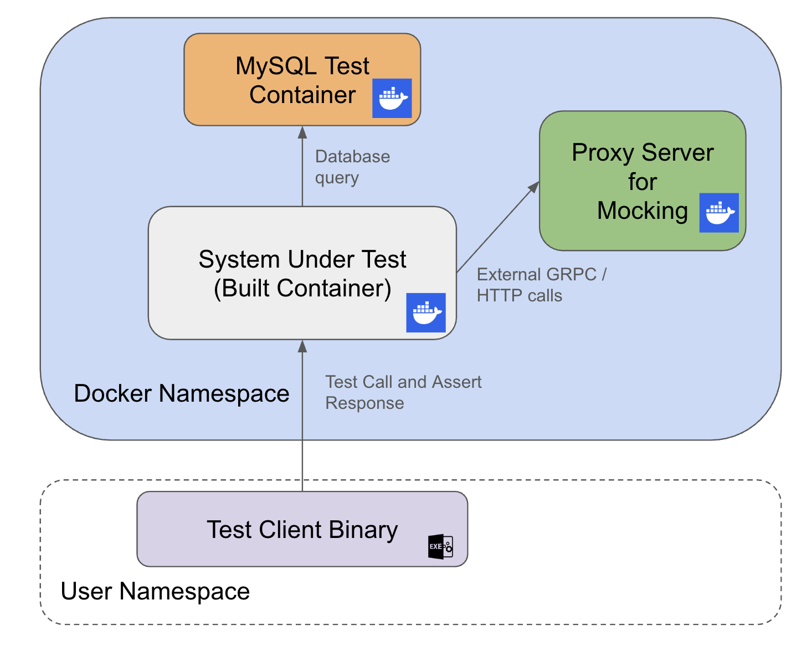Click the 'External GRPC / HTTP calls' label
This screenshot has width=812, height=646.
pyautogui.click(x=542, y=285)
